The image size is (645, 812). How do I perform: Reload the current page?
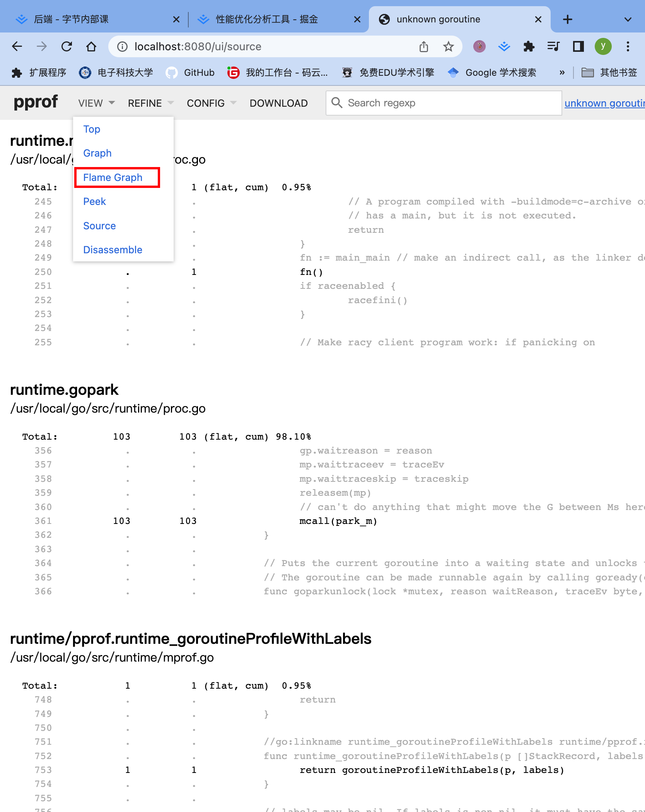coord(67,47)
